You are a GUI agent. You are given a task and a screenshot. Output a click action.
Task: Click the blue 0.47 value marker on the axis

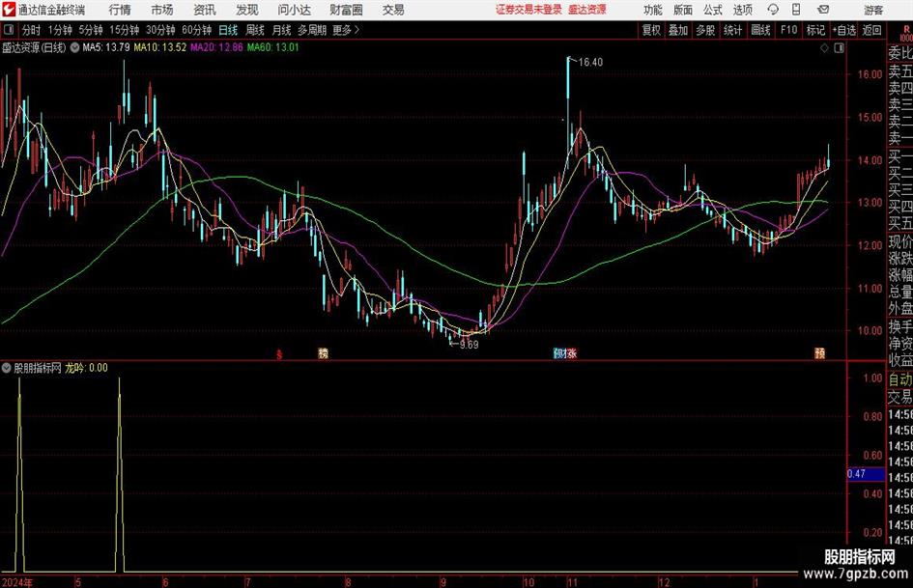[x=866, y=474]
